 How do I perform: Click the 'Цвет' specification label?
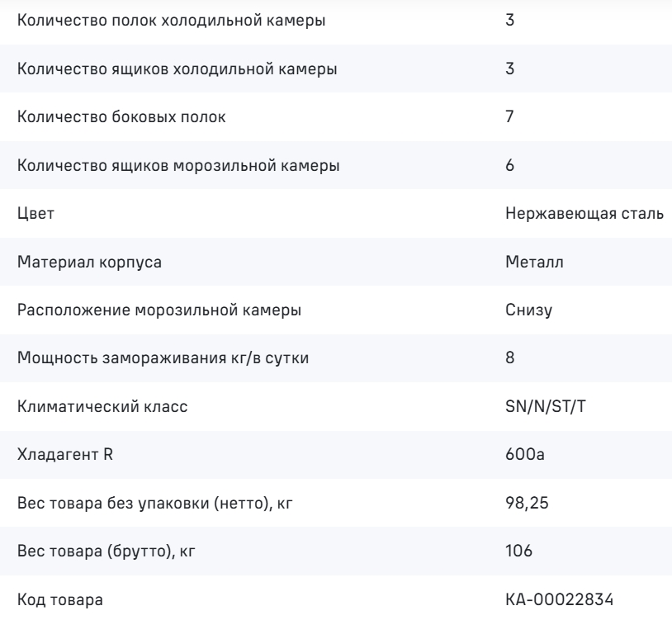pyautogui.click(x=35, y=213)
